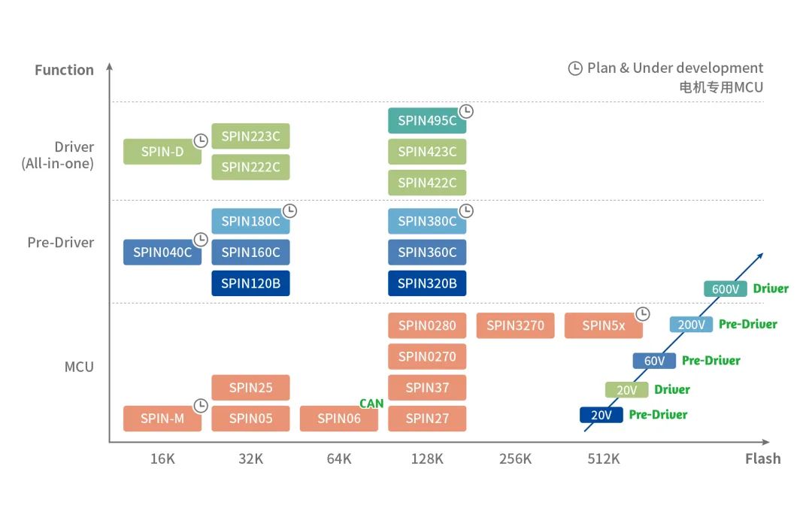Click the 200V Pre-Driver legend swatch
This screenshot has width=812, height=508.
click(x=692, y=325)
